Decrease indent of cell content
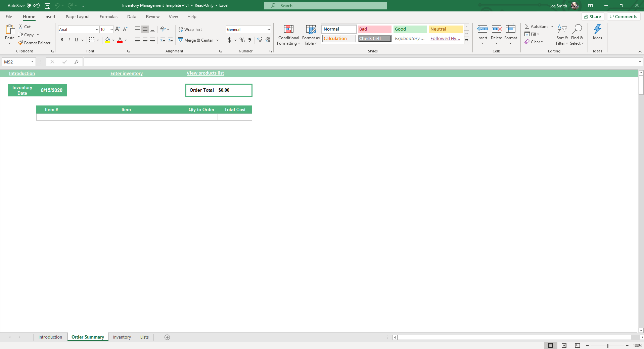Screen dimensions: 644x349 (x=163, y=40)
